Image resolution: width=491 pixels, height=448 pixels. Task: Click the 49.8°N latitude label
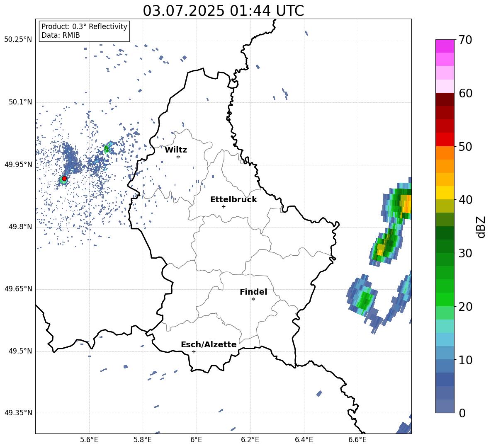(20, 227)
